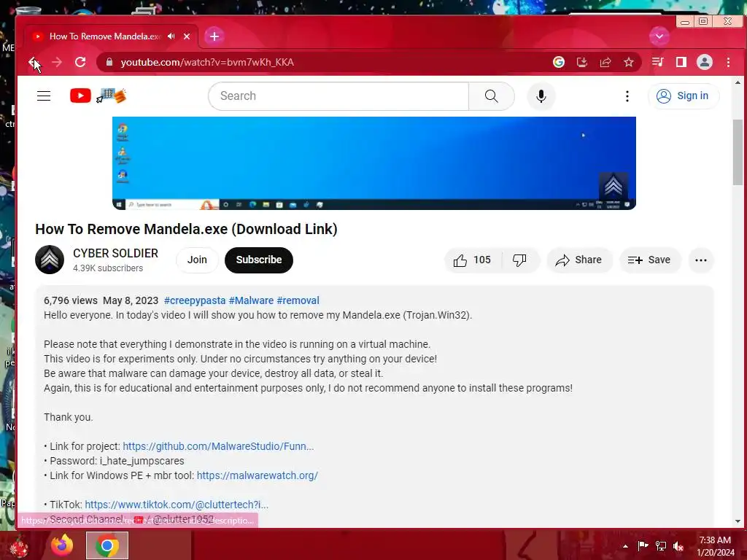Like the video with thumbs up
This screenshot has width=747, height=560.
click(473, 260)
